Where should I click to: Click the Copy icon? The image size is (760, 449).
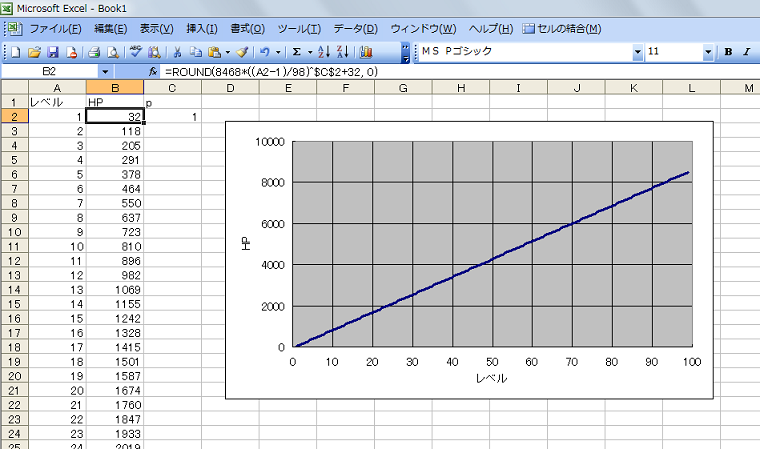tap(196, 52)
